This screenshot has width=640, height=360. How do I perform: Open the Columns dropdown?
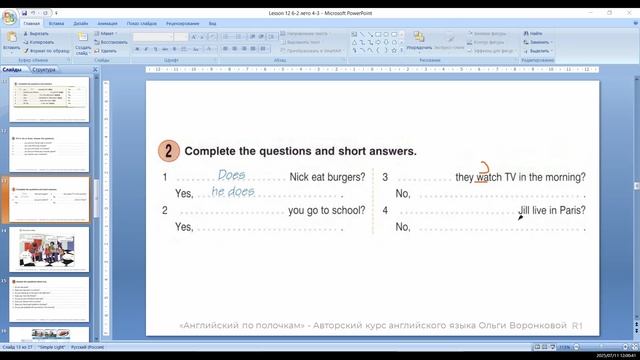tap(264, 49)
